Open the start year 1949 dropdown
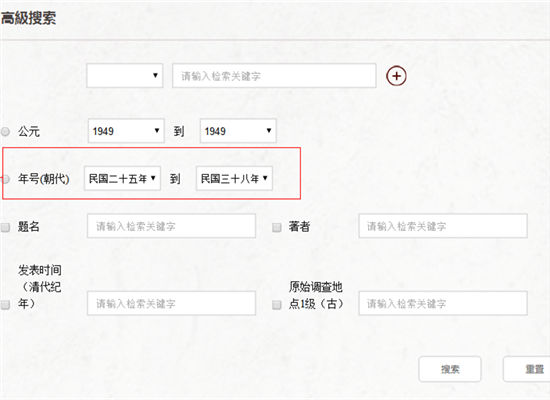Image resolution: width=550 pixels, height=400 pixels. click(x=126, y=131)
